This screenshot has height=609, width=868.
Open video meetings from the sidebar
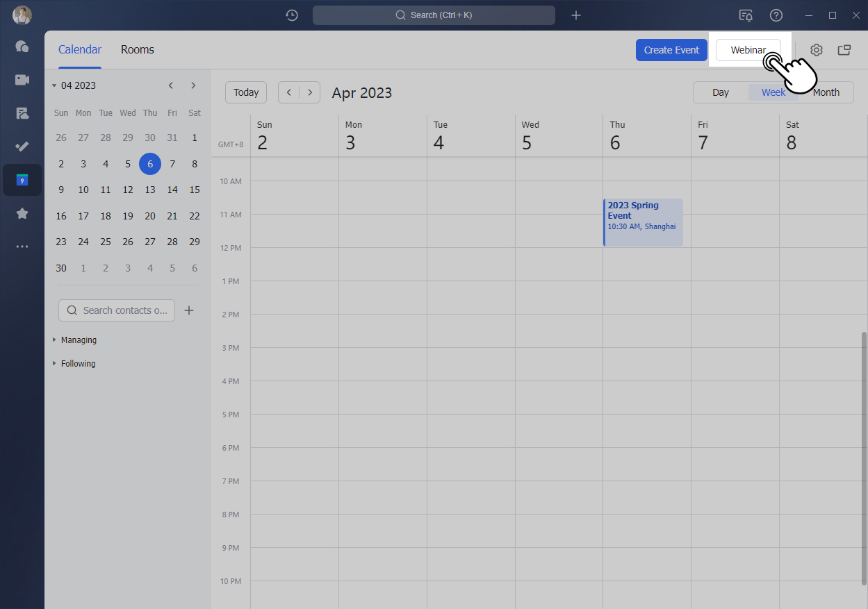click(22, 80)
